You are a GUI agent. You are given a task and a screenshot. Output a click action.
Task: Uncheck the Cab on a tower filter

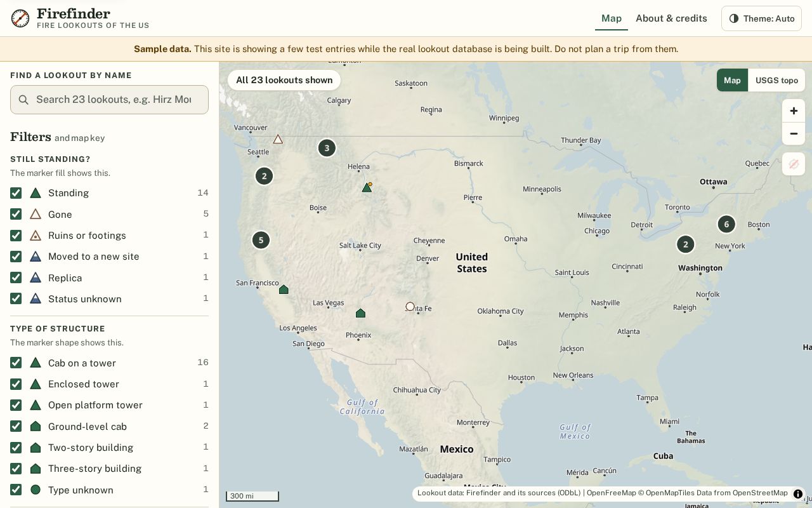(x=16, y=363)
